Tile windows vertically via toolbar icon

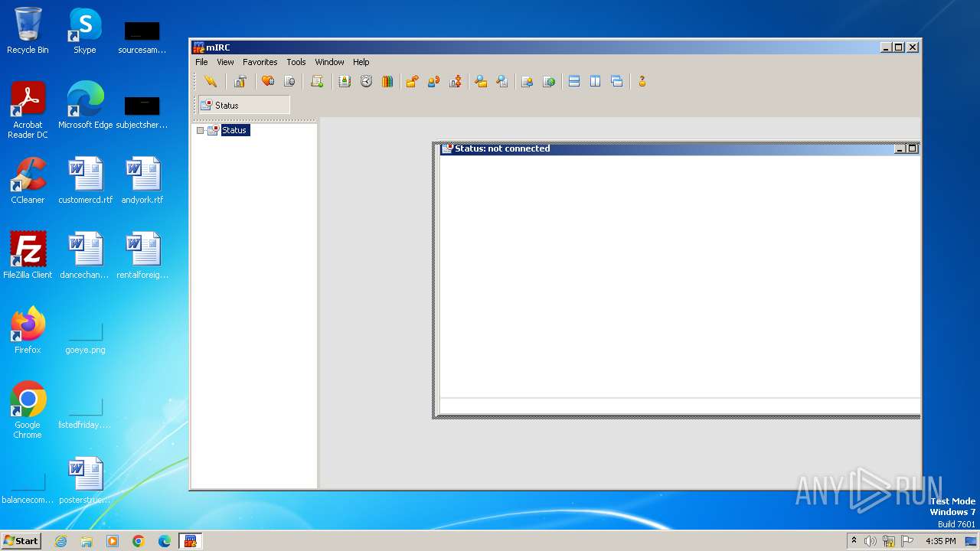(595, 81)
